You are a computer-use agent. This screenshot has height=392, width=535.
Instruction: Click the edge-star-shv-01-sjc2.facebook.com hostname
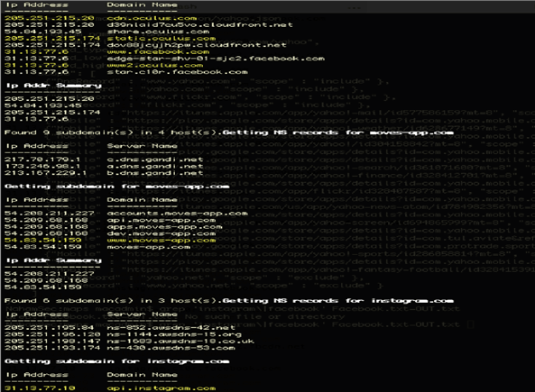point(216,59)
